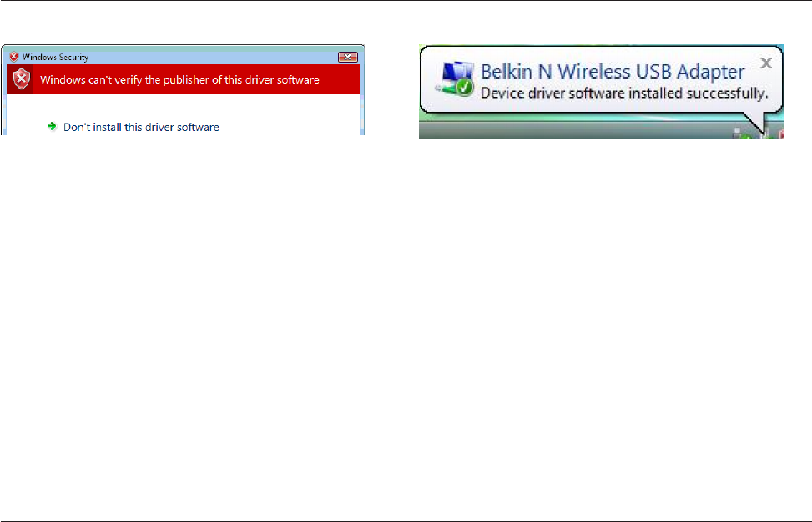
Task: Close the Windows Security dialog
Action: click(x=348, y=57)
